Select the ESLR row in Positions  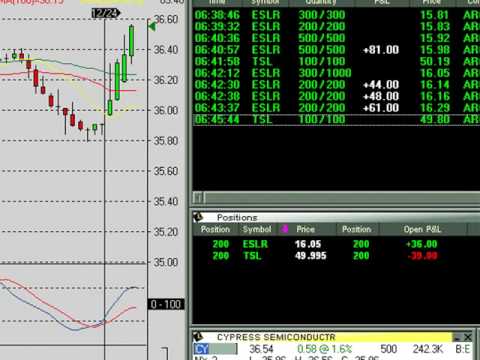336,244
